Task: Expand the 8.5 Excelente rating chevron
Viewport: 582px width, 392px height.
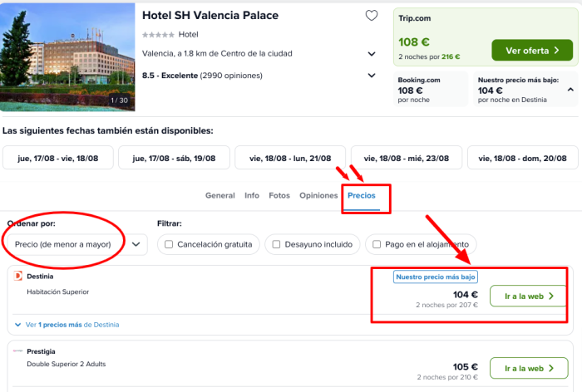Action: (x=372, y=76)
